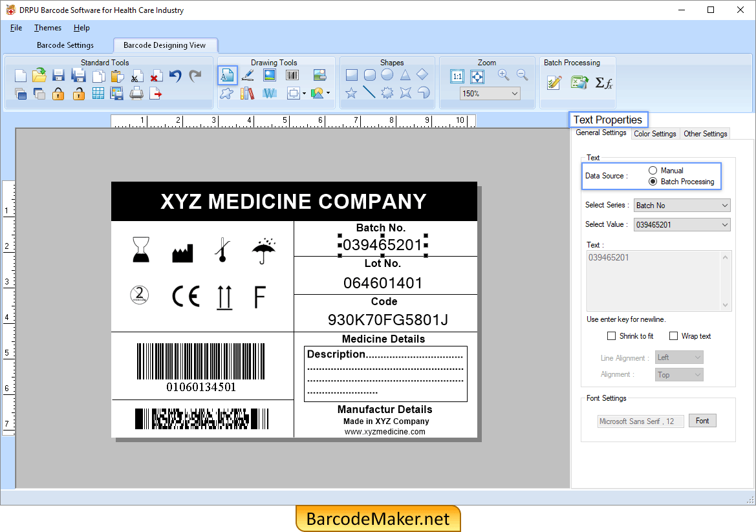Image resolution: width=756 pixels, height=532 pixels.
Task: Click the multi-floppy Save All icon
Action: pos(78,76)
